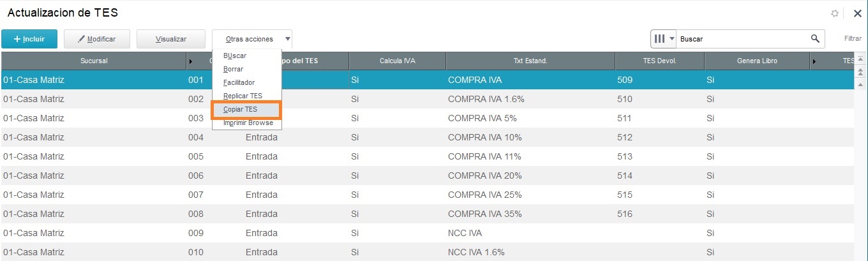Image resolution: width=868 pixels, height=261 pixels.
Task: Open the column selector dropdown arrow
Action: click(x=671, y=39)
